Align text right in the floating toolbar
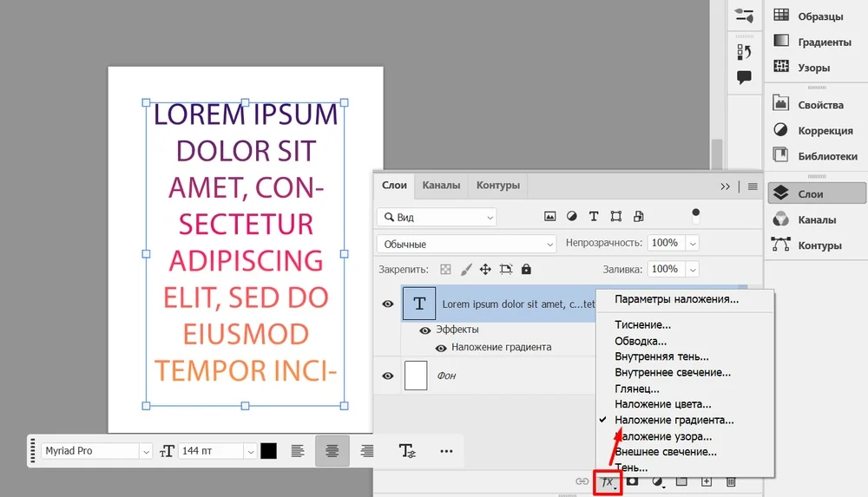This screenshot has height=497, width=868. (367, 451)
